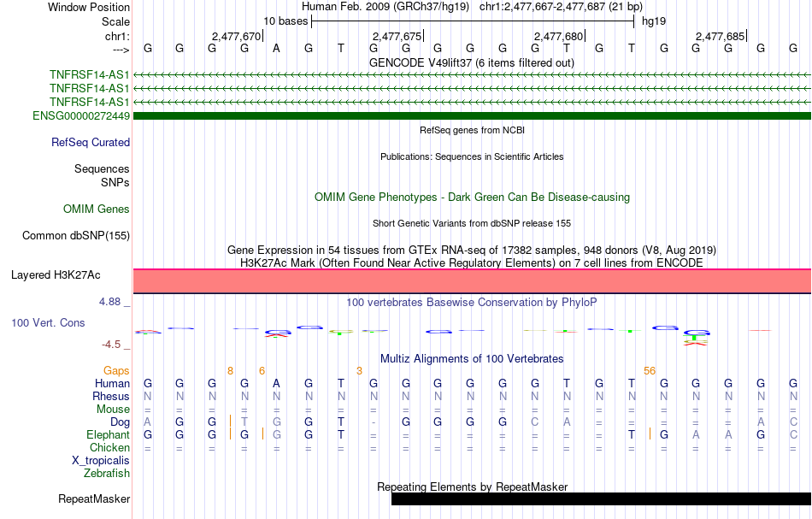Click the OMIM Genes track label

(x=97, y=209)
